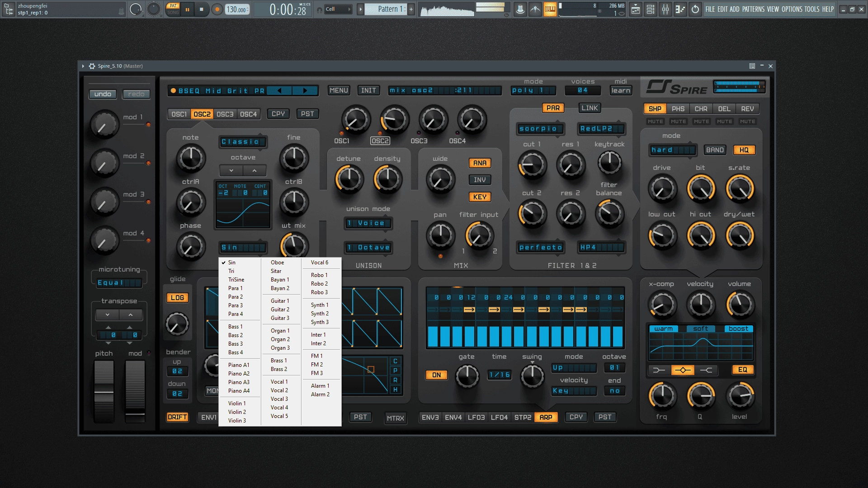Screen dimensions: 868x488
Task: Open the unison mode 1 Voice dropdown
Action: [368, 223]
